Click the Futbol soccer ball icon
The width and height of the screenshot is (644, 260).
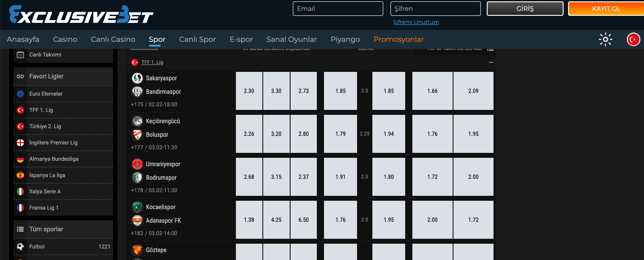(x=20, y=247)
